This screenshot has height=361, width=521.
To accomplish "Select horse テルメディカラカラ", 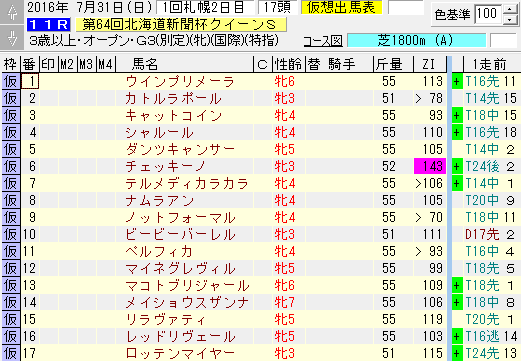I will click(187, 184).
